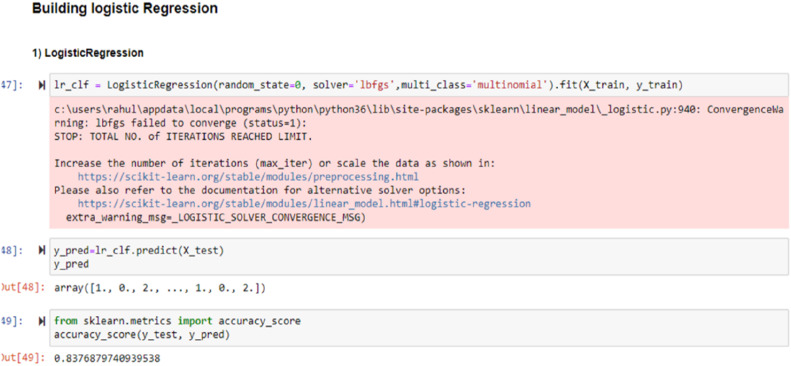Viewport: 791px width, 366px height.
Task: Open the scikit-learn preprocessing.html link
Action: [248, 177]
